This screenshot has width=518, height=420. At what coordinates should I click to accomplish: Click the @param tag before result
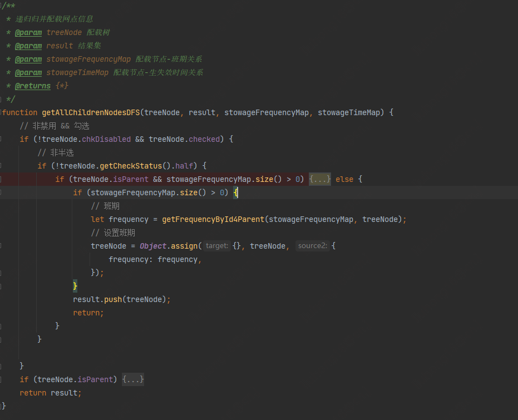pyautogui.click(x=28, y=46)
